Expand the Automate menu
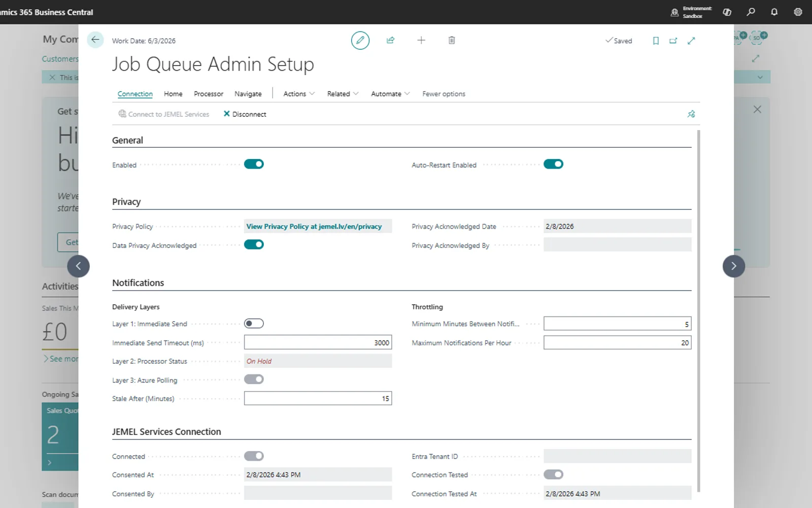This screenshot has width=812, height=508. (390, 94)
